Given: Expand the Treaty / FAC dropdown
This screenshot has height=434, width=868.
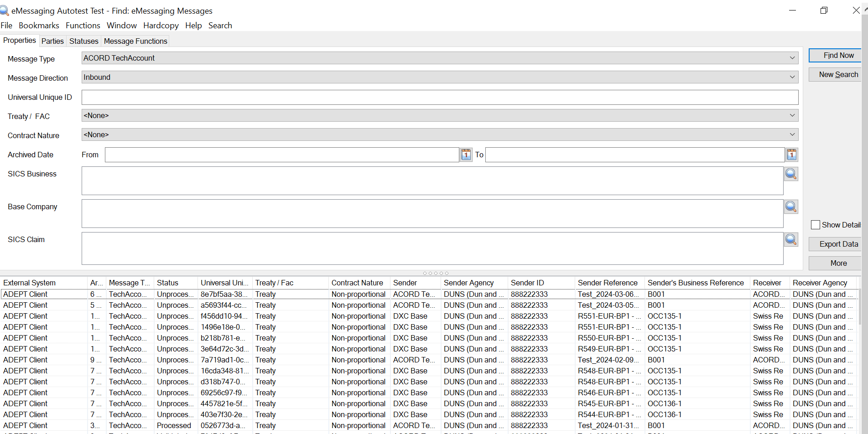Looking at the screenshot, I should tap(792, 116).
